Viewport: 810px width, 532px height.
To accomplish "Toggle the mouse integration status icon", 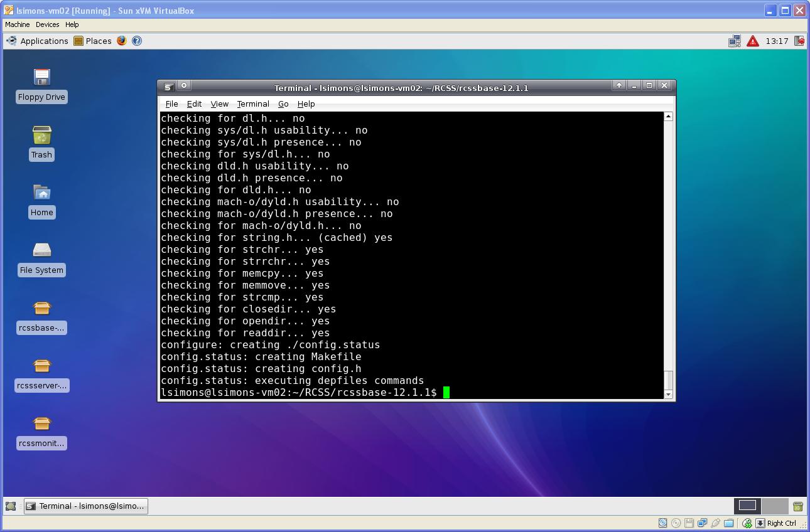I will [x=747, y=523].
